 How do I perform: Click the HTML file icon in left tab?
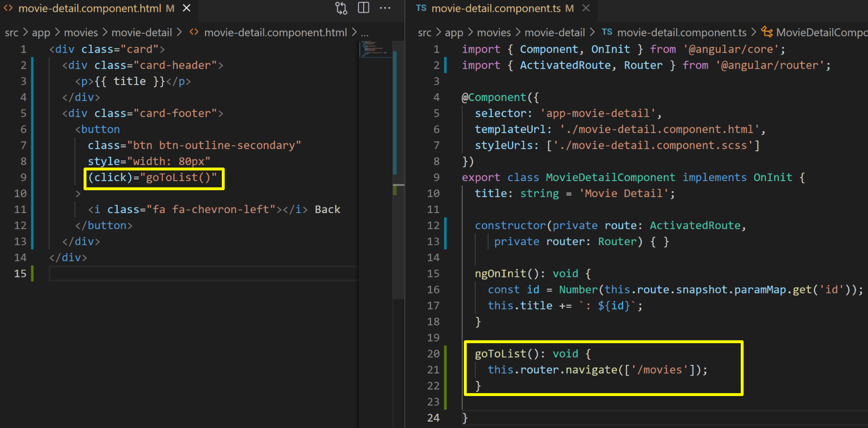8,8
